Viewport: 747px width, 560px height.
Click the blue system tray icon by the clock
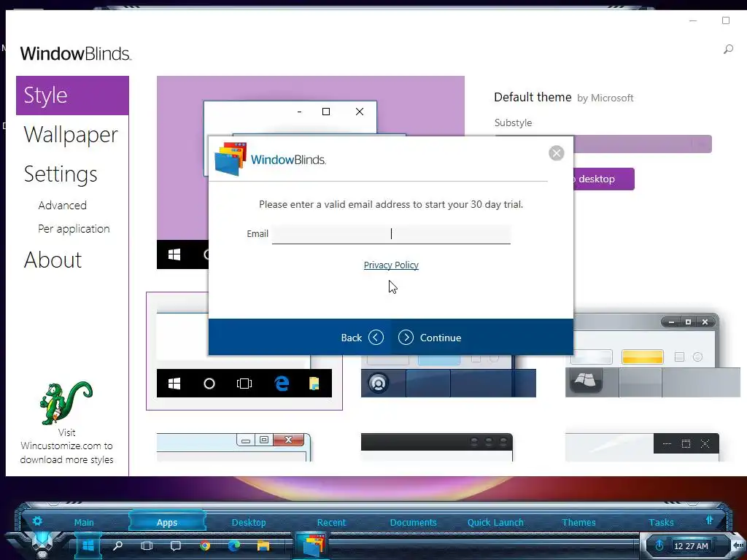click(x=659, y=545)
